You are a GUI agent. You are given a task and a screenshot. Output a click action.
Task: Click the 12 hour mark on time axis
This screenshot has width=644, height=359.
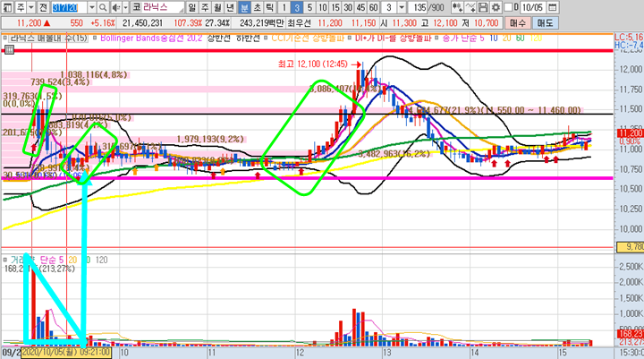(300, 353)
